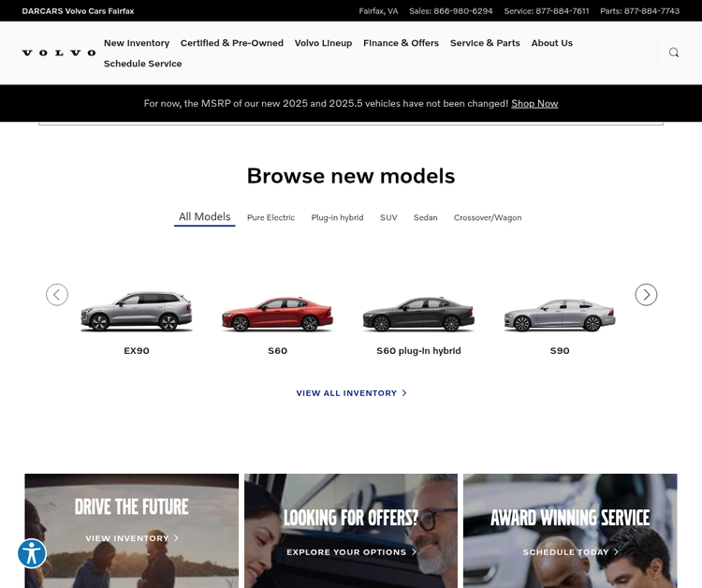Switch to the Plug-in hybrid tab
This screenshot has height=588, width=702.
[x=337, y=217]
